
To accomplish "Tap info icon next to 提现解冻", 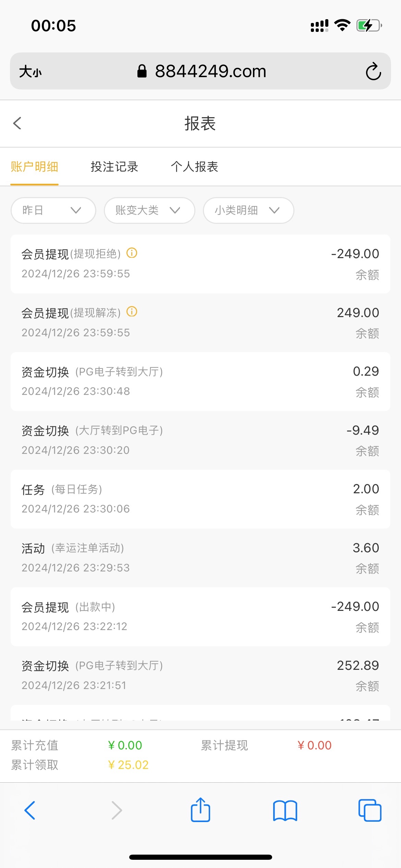I will click(x=132, y=312).
